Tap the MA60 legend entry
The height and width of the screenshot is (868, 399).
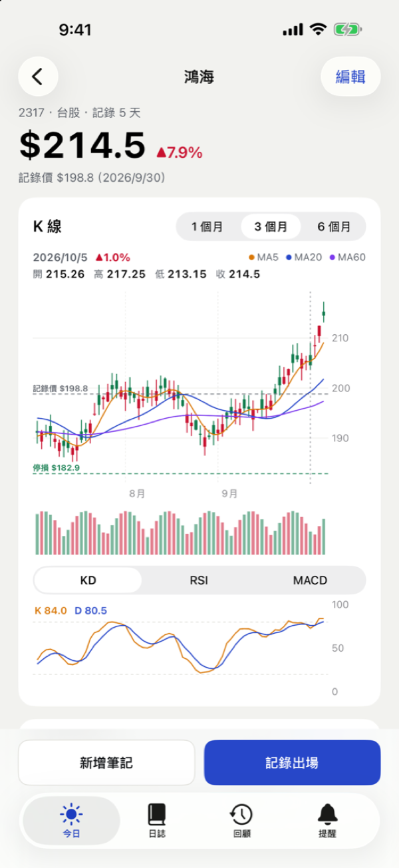click(x=347, y=257)
